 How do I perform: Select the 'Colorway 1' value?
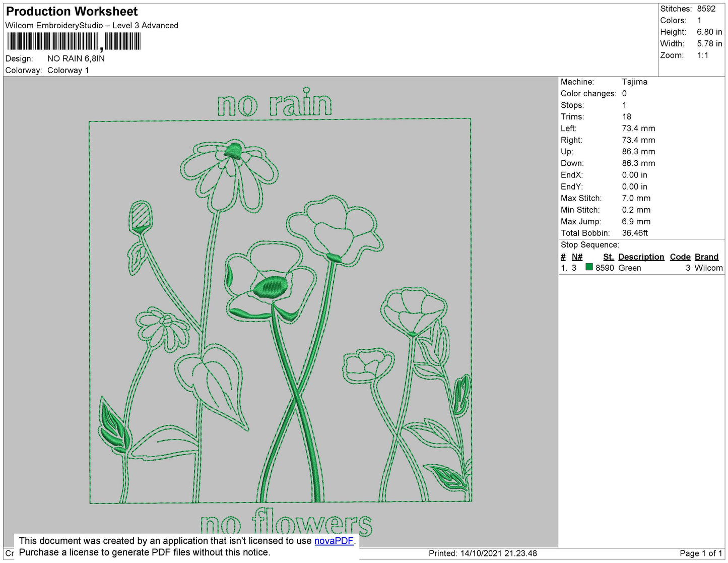pos(68,71)
